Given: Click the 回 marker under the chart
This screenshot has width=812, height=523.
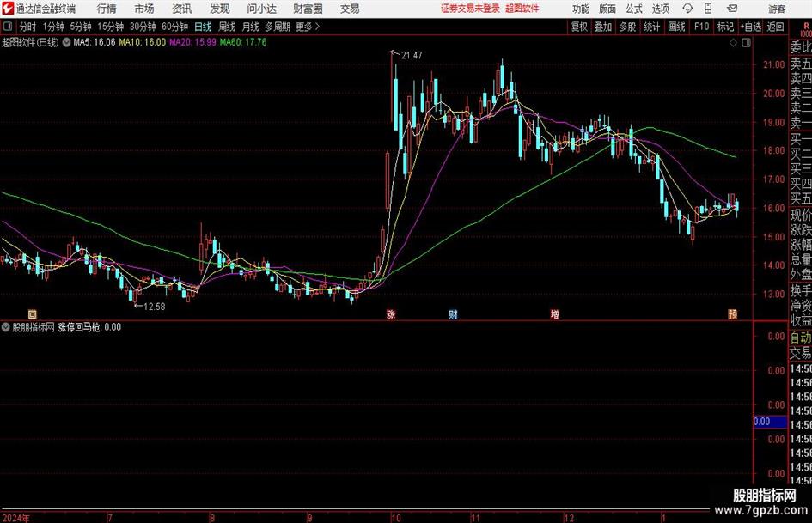Looking at the screenshot, I should tap(32, 313).
